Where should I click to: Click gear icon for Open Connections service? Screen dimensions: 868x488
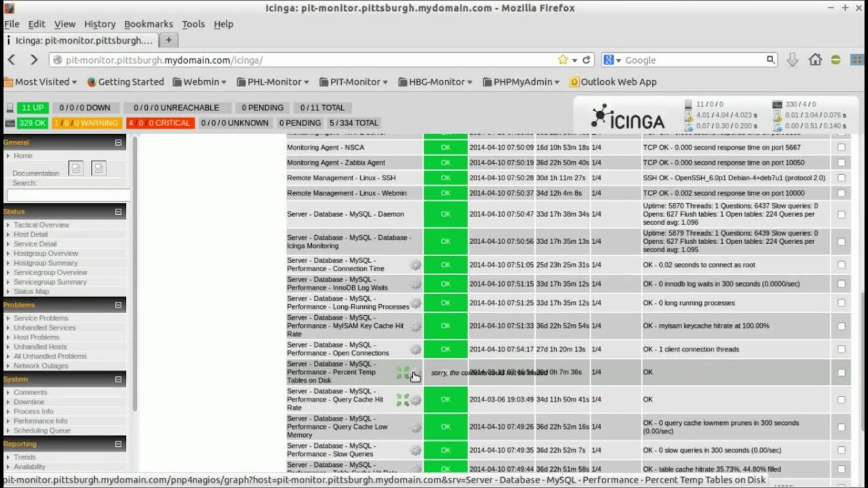(416, 350)
